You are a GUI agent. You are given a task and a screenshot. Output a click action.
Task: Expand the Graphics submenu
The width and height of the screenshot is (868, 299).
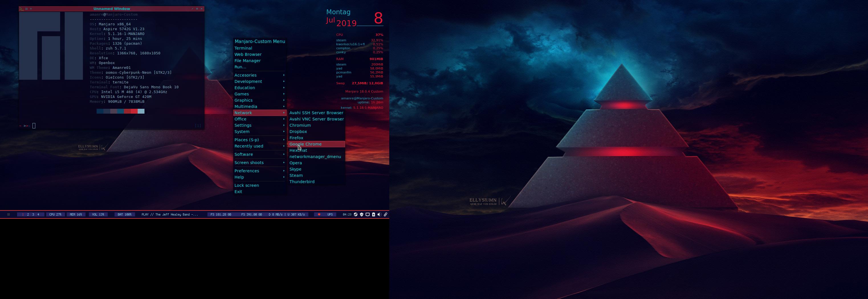(x=244, y=100)
